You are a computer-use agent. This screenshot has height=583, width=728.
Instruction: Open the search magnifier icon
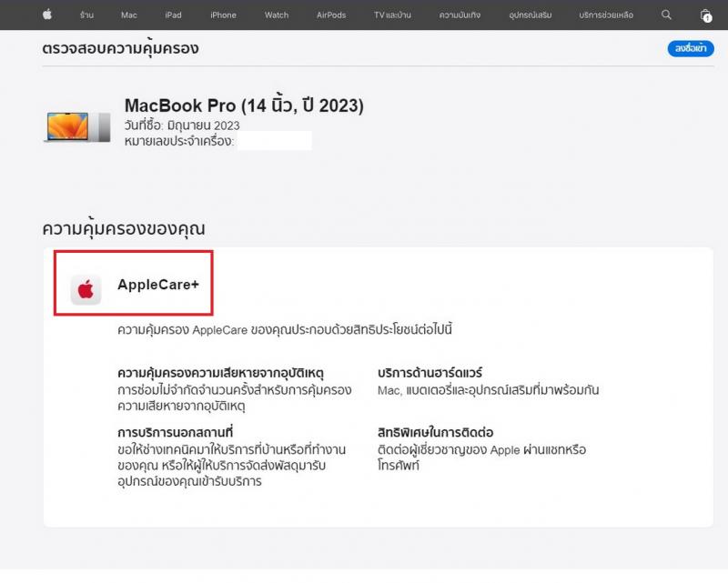(666, 15)
